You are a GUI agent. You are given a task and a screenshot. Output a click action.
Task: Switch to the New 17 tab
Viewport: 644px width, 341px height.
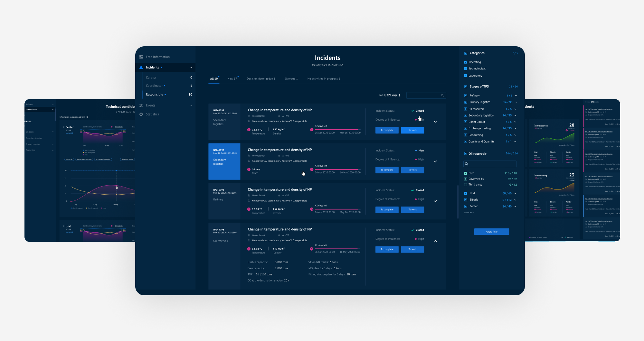coord(232,79)
